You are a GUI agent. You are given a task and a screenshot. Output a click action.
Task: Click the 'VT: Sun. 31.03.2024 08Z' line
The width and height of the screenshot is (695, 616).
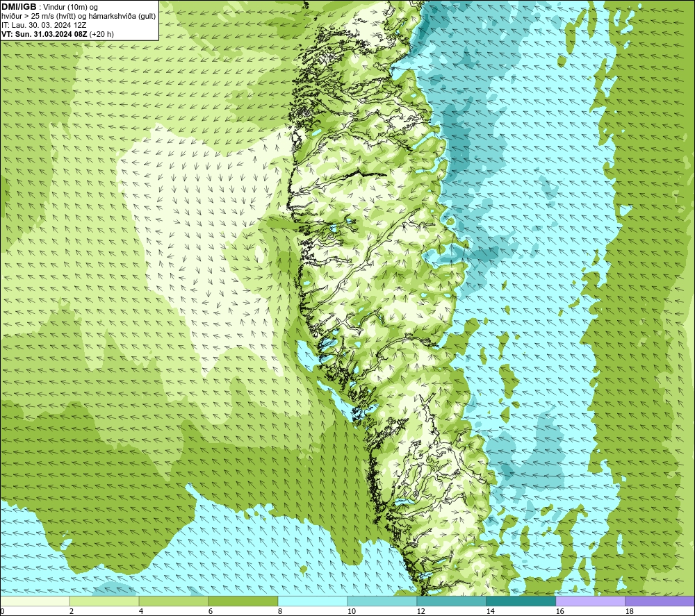click(x=58, y=33)
